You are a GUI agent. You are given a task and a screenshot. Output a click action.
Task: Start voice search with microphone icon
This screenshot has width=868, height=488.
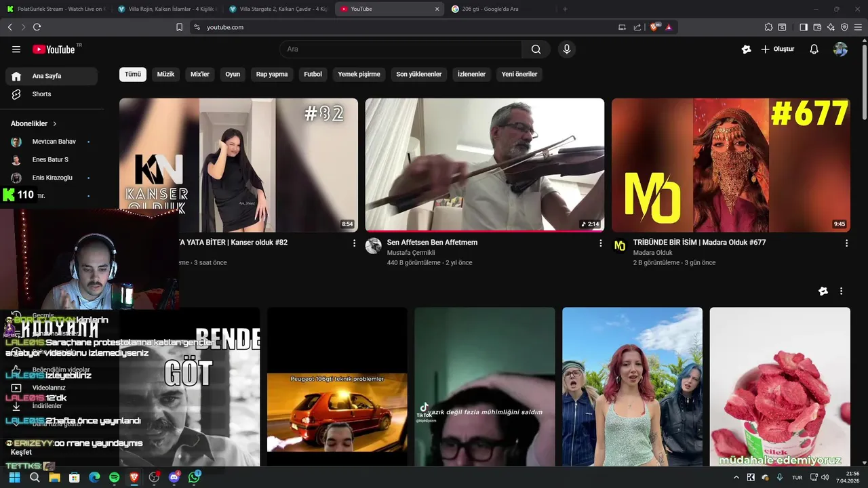[566, 49]
